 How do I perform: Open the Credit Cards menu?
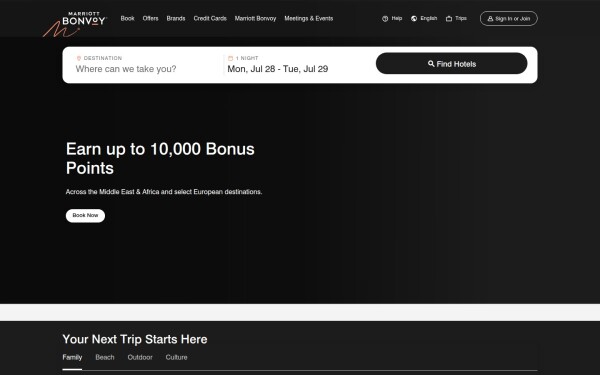210,18
